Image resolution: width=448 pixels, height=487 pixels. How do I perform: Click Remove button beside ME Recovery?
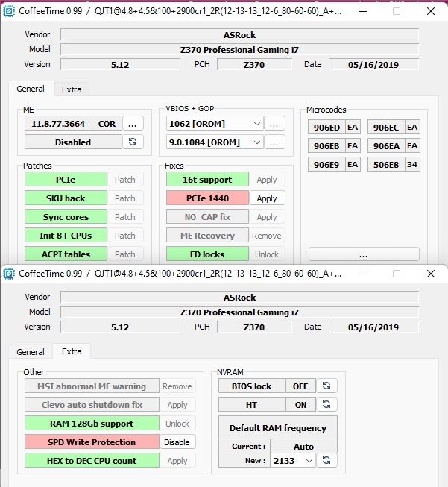click(267, 236)
